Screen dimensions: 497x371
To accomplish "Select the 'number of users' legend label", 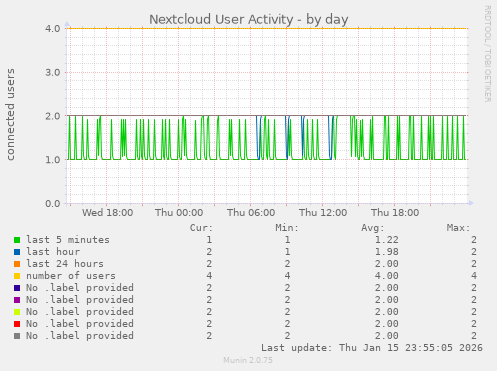I will tap(71, 276).
